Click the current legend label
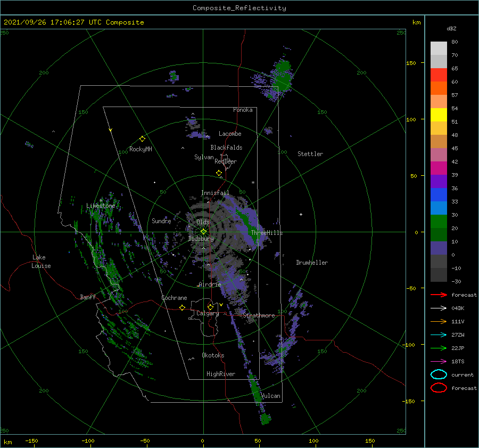 tap(463, 375)
